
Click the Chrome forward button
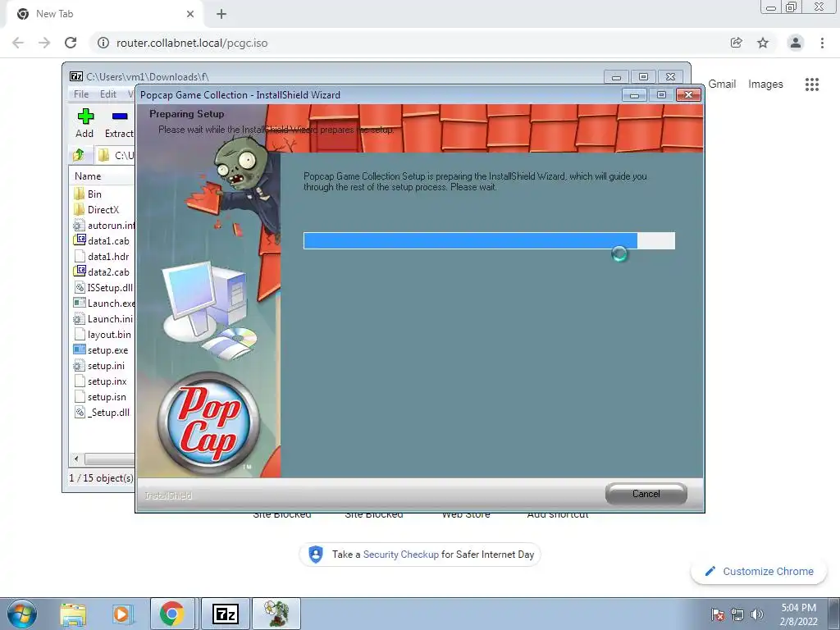[x=44, y=43]
